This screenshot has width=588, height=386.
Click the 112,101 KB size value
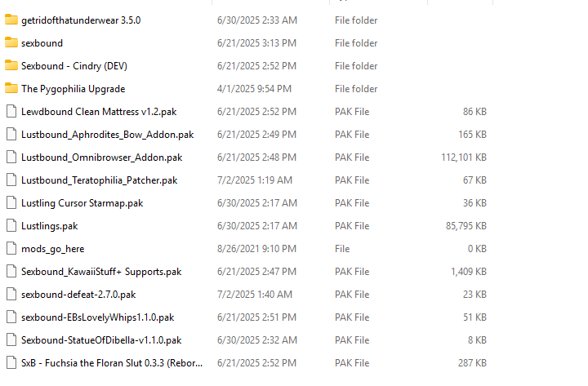click(x=464, y=158)
